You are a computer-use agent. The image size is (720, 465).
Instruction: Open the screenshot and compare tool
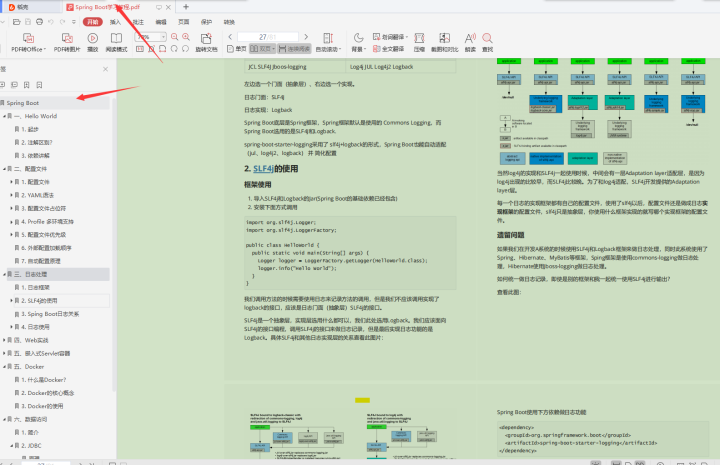point(444,42)
